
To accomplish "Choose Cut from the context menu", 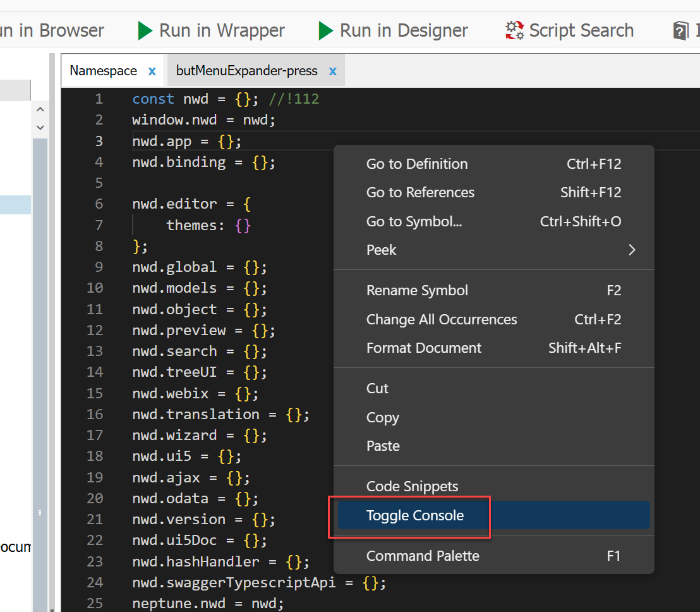I will [x=494, y=389].
